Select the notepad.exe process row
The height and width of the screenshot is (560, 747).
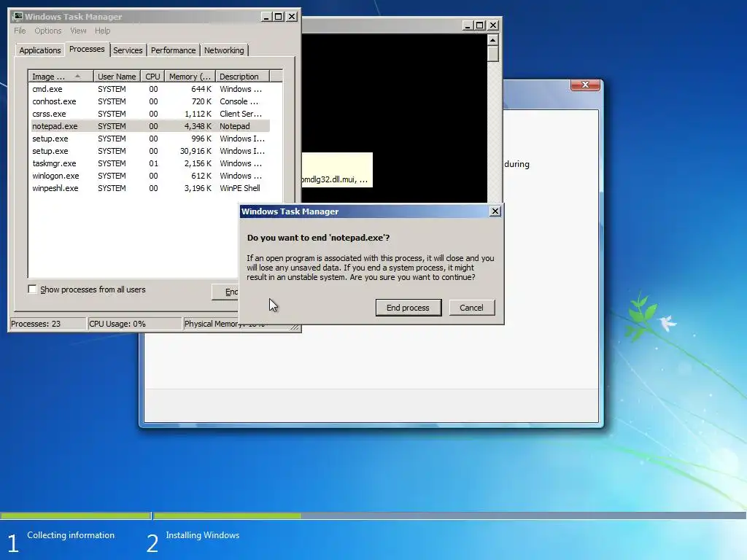[150, 126]
